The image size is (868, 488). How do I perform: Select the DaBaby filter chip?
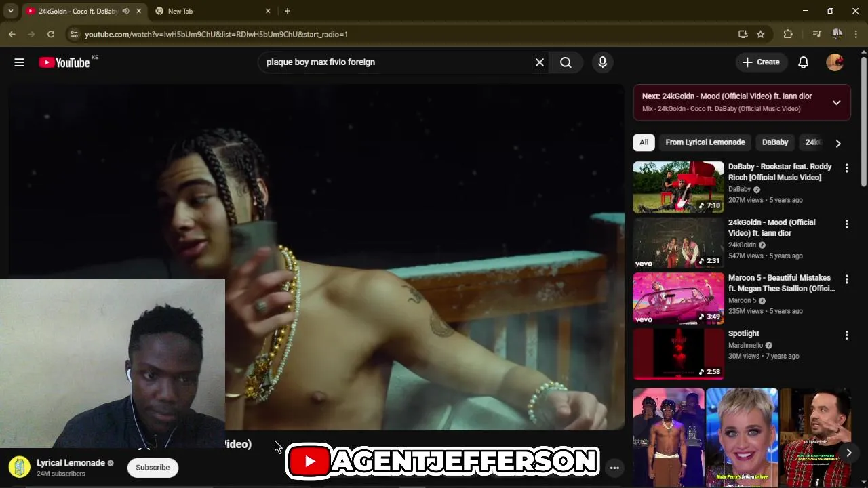pyautogui.click(x=775, y=142)
